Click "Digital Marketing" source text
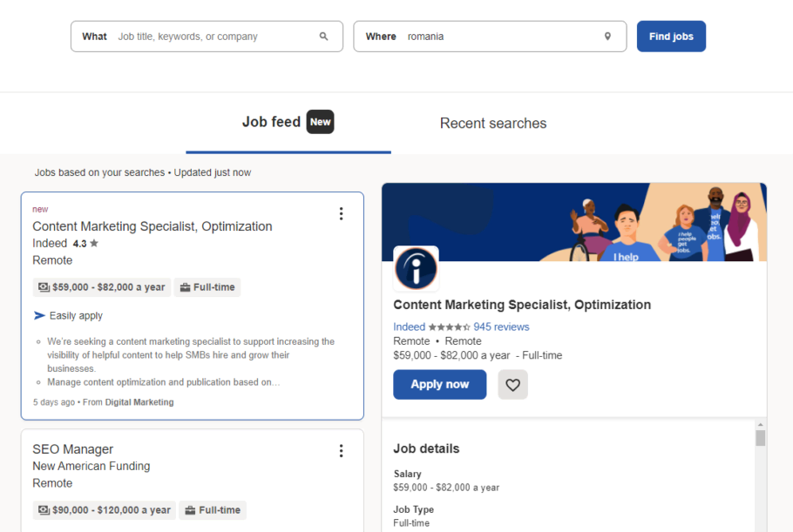 tap(139, 402)
